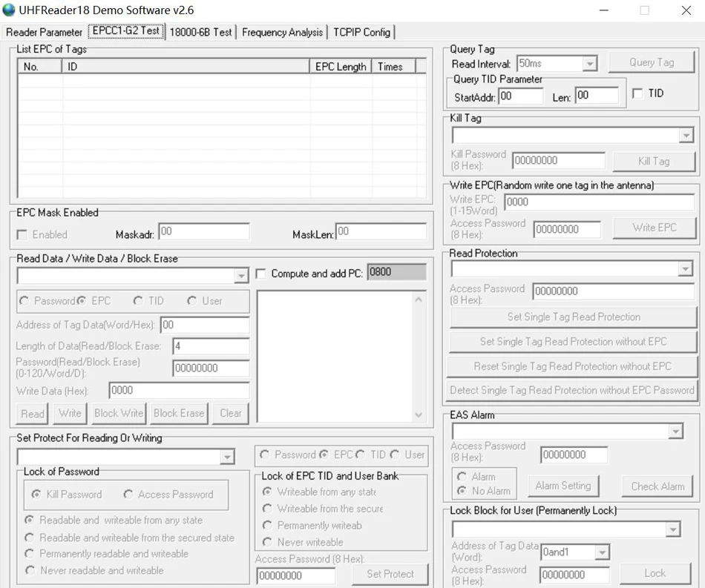Click the Block Write button

tap(119, 413)
